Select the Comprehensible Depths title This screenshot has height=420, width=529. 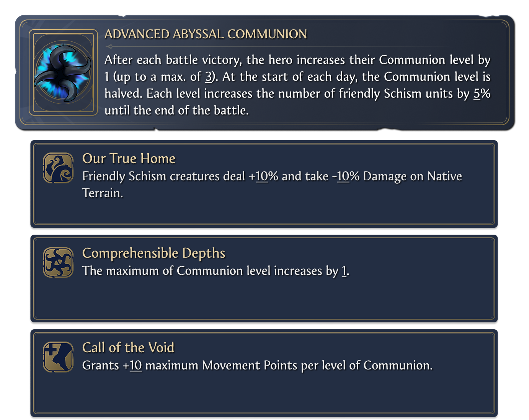click(x=153, y=253)
